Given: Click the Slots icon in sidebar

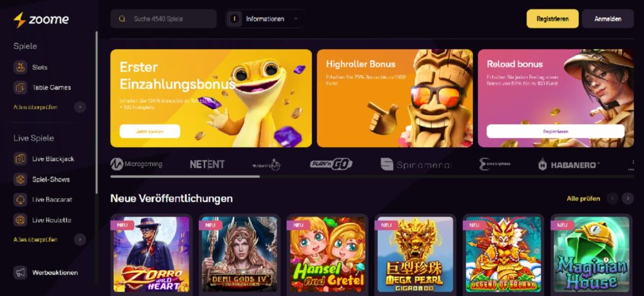Looking at the screenshot, I should tap(20, 67).
